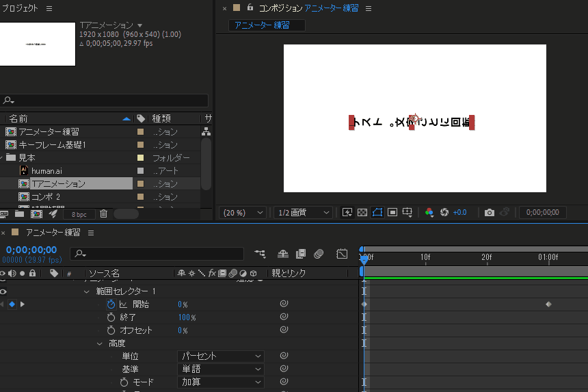Collapse the 高度 section
The height and width of the screenshot is (392, 588).
pos(99,343)
